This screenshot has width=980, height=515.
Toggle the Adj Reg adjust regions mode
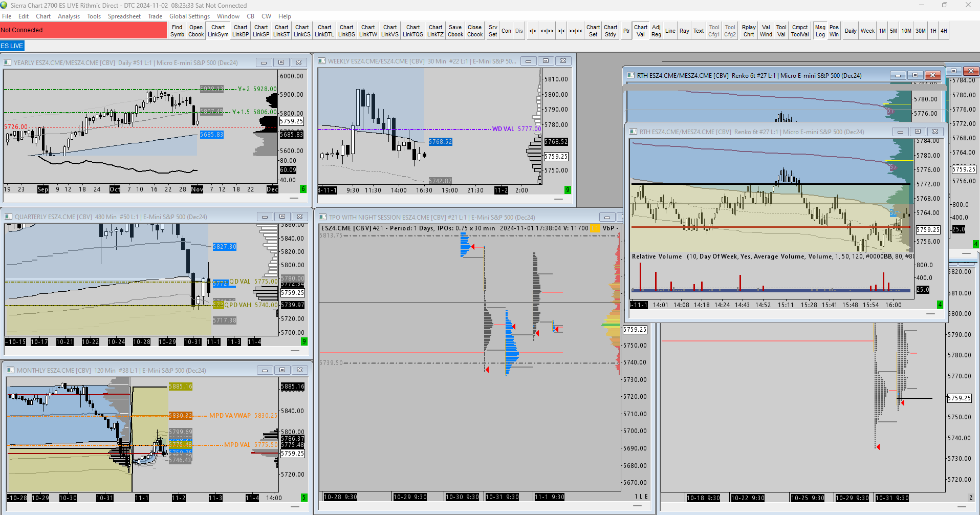[656, 31]
